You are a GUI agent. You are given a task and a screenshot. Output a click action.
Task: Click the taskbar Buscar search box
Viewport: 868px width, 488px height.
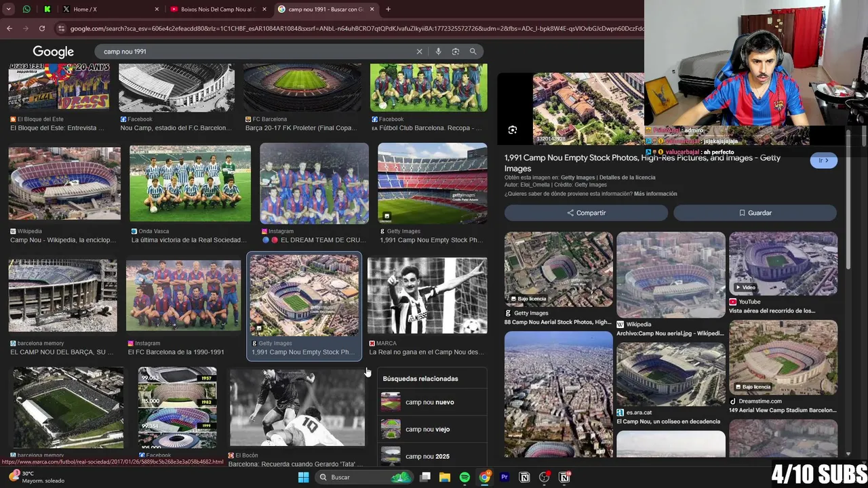tap(365, 477)
